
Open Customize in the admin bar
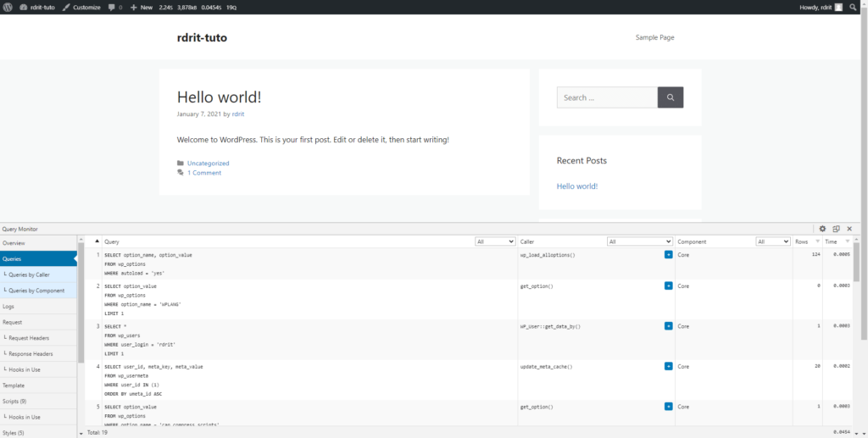tap(81, 7)
